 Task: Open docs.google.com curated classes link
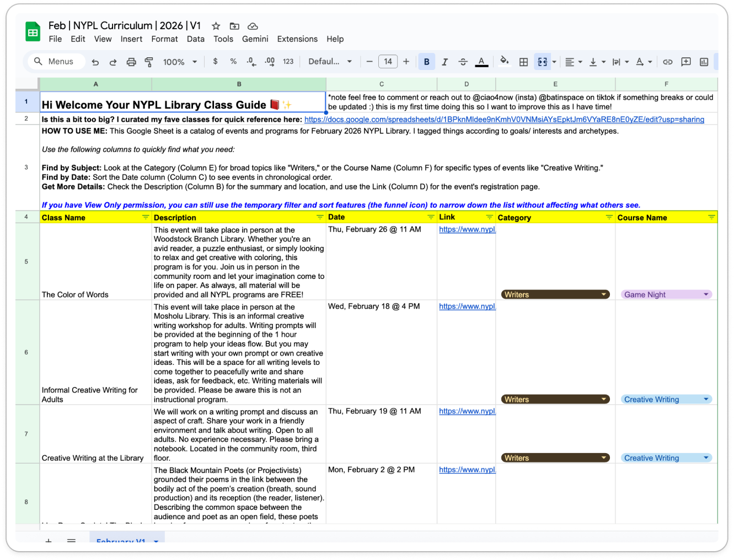504,120
